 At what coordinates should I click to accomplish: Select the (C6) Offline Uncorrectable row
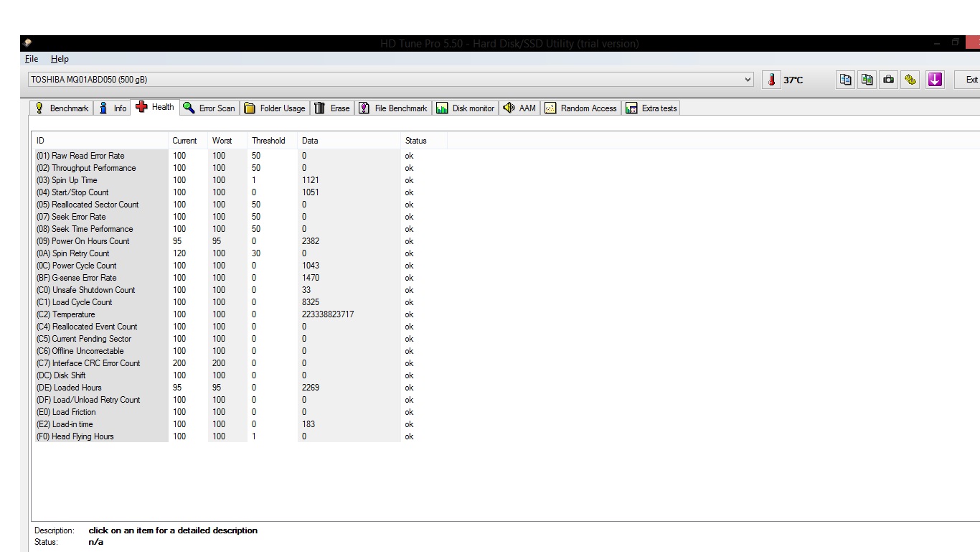pyautogui.click(x=240, y=351)
